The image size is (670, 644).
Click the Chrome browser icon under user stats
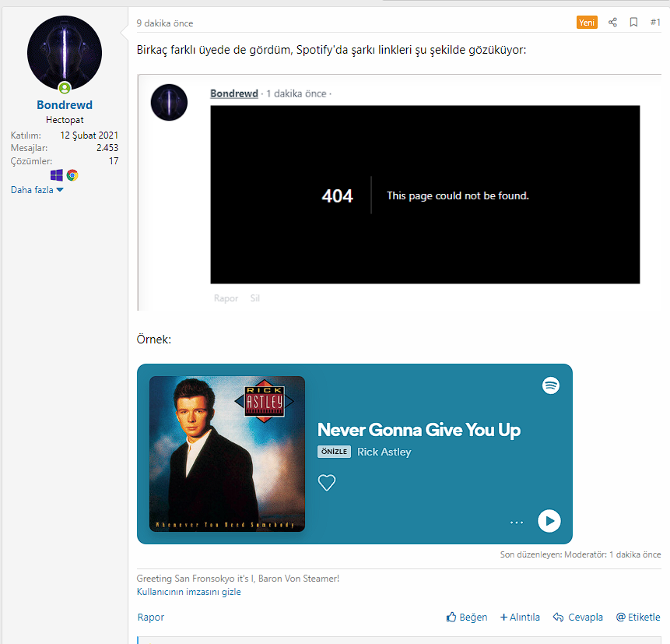[72, 175]
